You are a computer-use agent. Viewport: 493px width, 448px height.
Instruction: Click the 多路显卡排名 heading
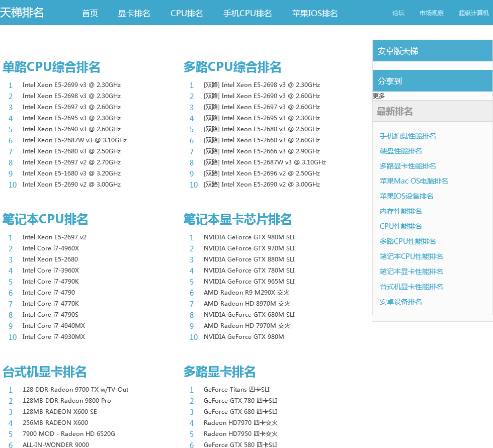click(x=219, y=372)
